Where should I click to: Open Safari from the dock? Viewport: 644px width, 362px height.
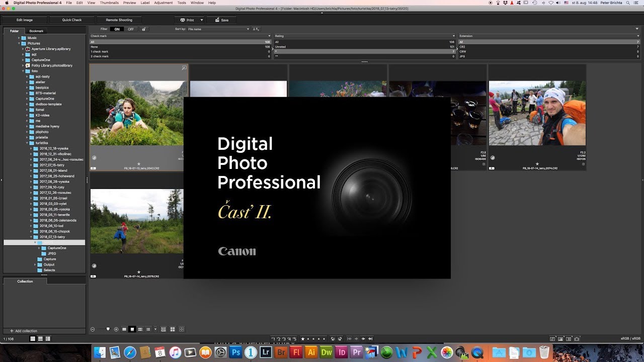click(x=130, y=352)
